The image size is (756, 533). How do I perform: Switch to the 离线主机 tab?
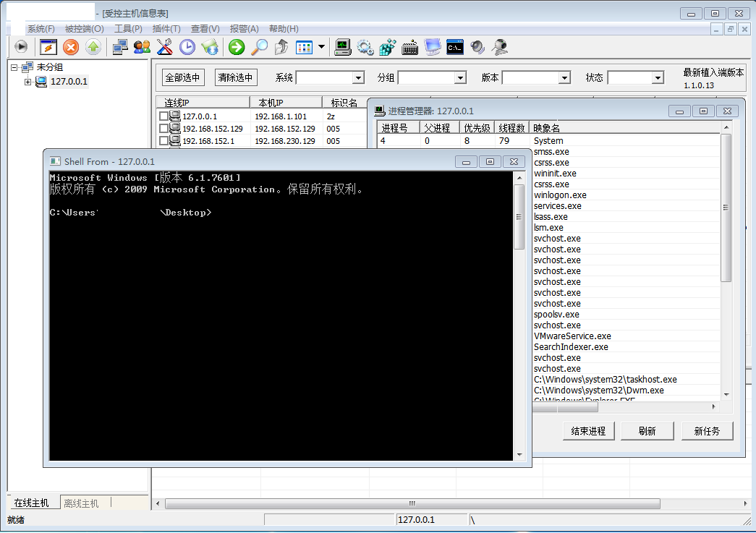pos(82,503)
